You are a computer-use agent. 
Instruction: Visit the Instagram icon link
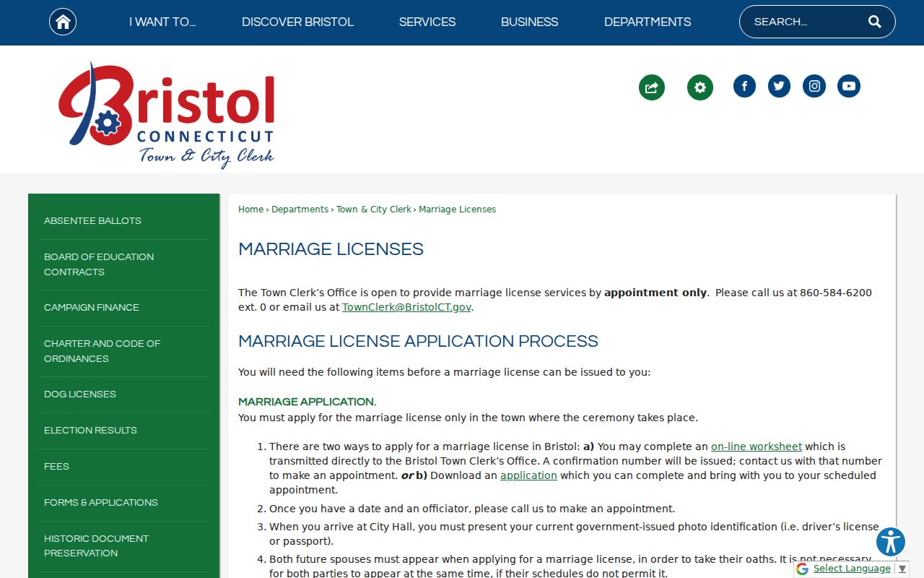click(x=814, y=86)
